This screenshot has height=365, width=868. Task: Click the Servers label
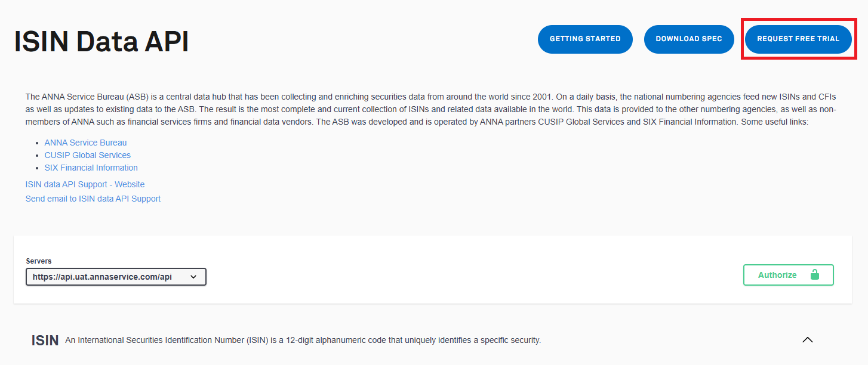point(39,261)
